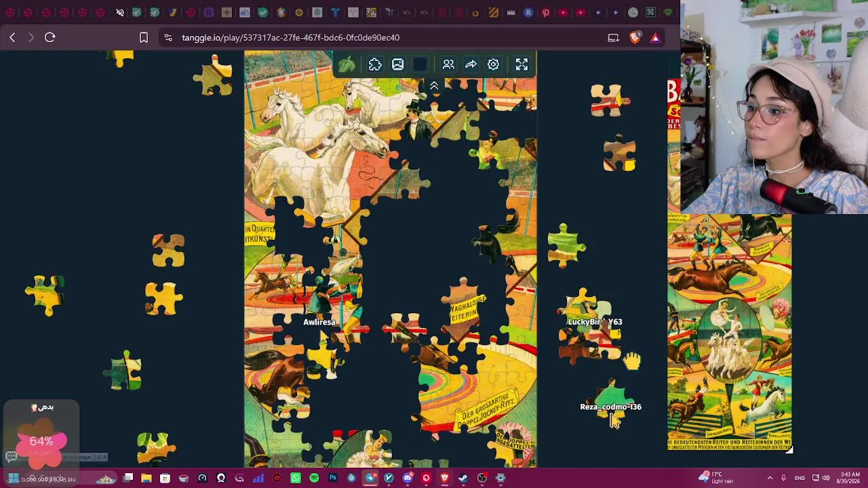Open Brave browser from the taskbar
Image resolution: width=868 pixels, height=488 pixels.
pyautogui.click(x=444, y=478)
